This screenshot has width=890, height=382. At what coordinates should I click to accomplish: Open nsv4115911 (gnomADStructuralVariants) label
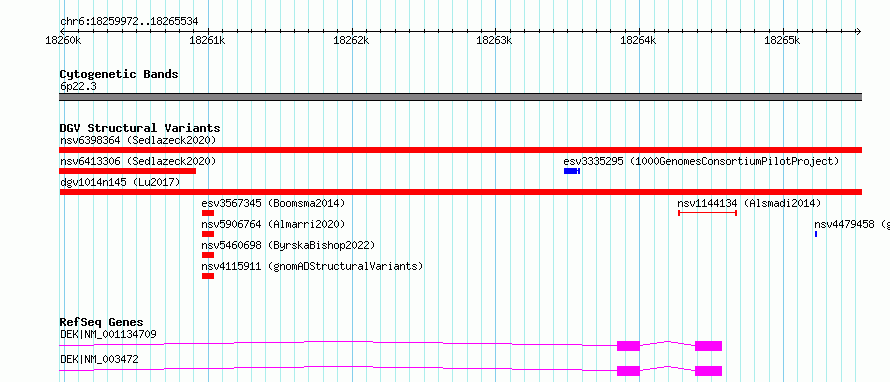click(x=312, y=266)
